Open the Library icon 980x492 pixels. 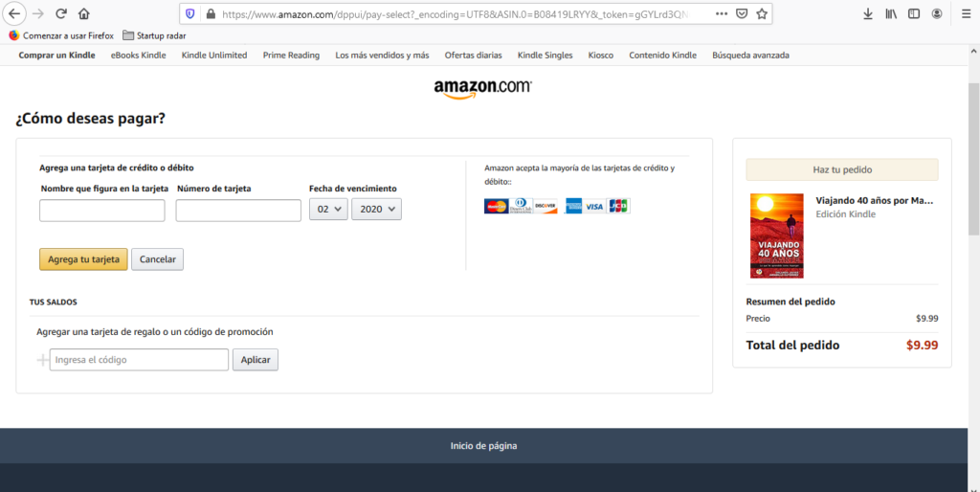coord(891,13)
